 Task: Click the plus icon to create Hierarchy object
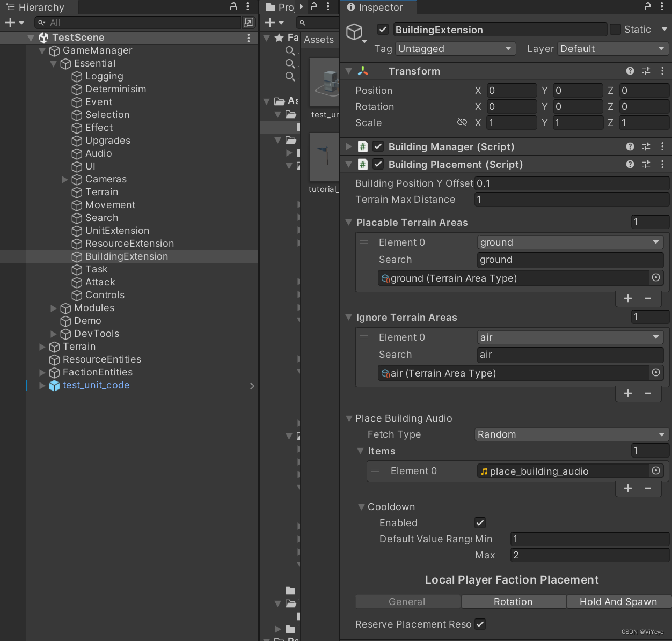click(x=9, y=23)
